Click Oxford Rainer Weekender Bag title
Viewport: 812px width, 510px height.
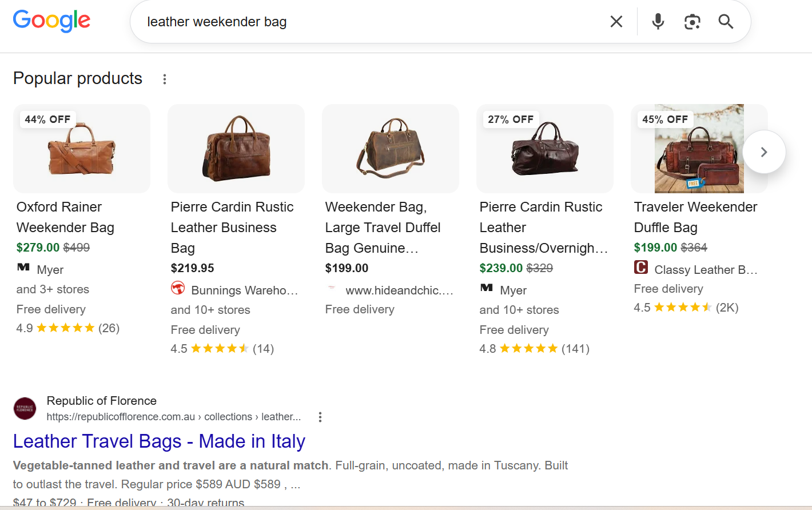click(66, 217)
